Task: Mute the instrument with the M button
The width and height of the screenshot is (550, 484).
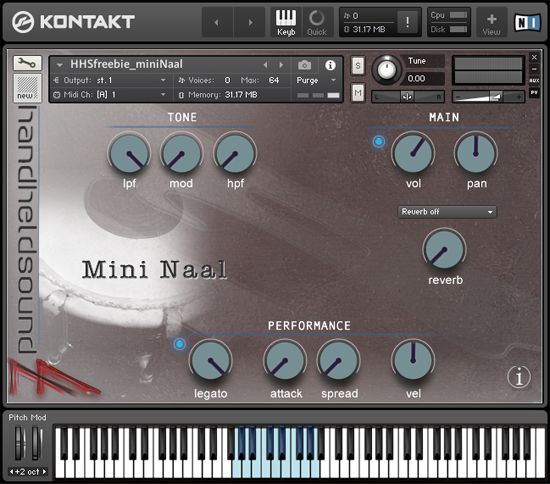Action: 357,93
